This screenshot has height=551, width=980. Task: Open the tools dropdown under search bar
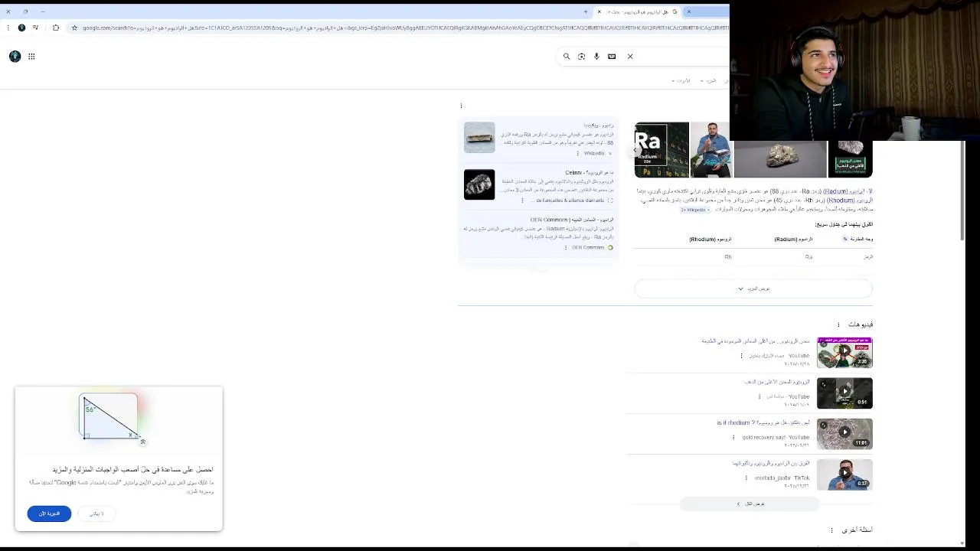(681, 80)
